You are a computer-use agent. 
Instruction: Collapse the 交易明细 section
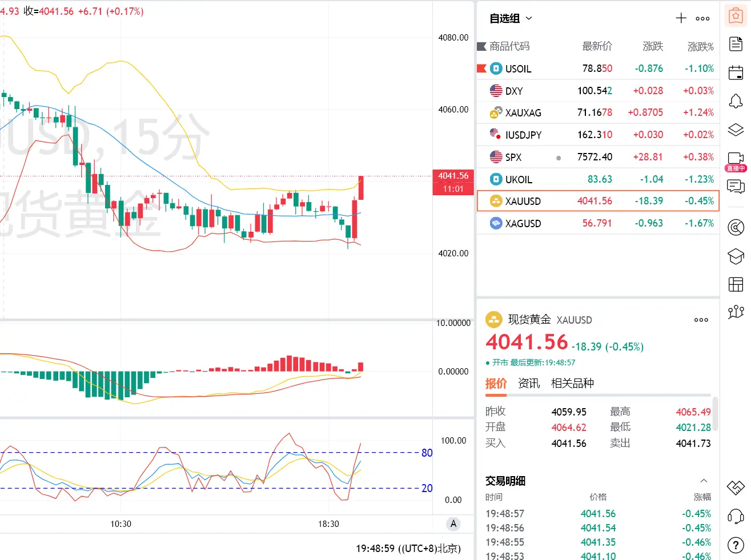coord(704,481)
